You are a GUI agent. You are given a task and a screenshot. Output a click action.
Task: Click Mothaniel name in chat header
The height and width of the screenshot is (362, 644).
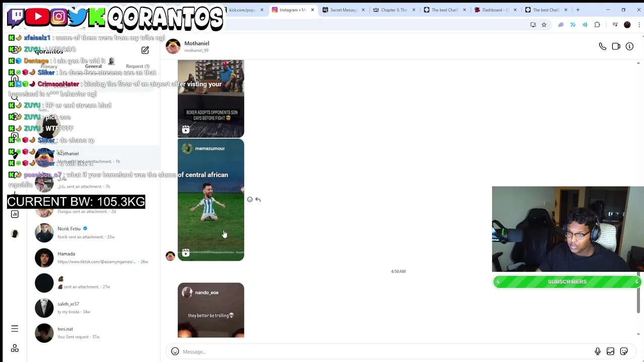[x=197, y=43]
